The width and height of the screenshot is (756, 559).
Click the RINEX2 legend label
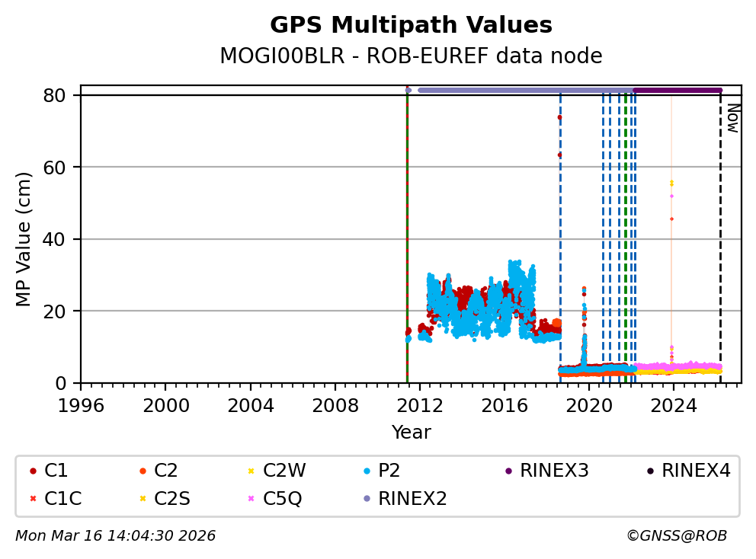(x=412, y=499)
